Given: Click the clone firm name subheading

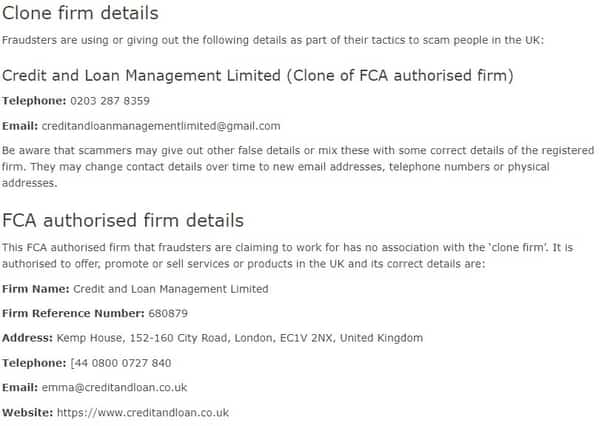Looking at the screenshot, I should pos(258,76).
